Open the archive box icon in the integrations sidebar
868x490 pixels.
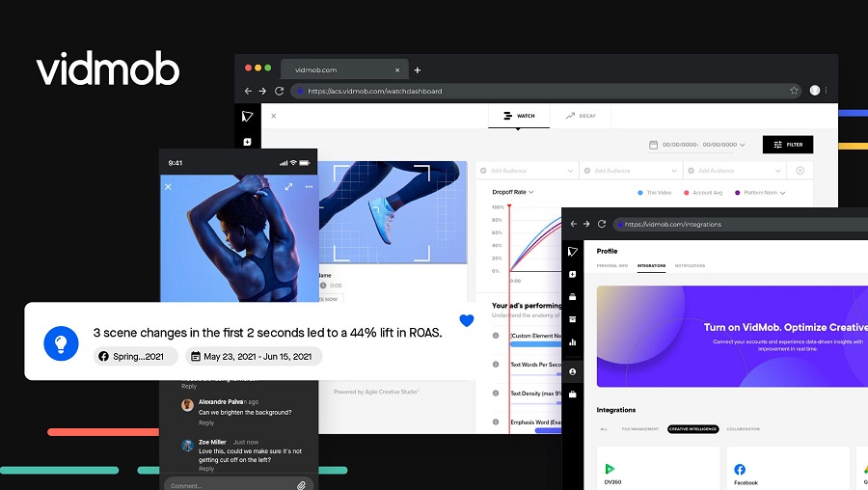click(x=572, y=319)
